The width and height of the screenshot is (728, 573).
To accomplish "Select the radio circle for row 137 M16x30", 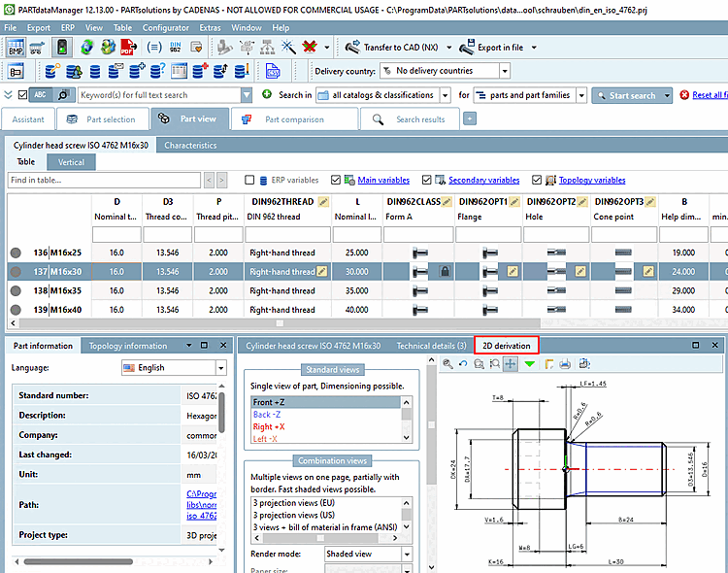I will 16,272.
